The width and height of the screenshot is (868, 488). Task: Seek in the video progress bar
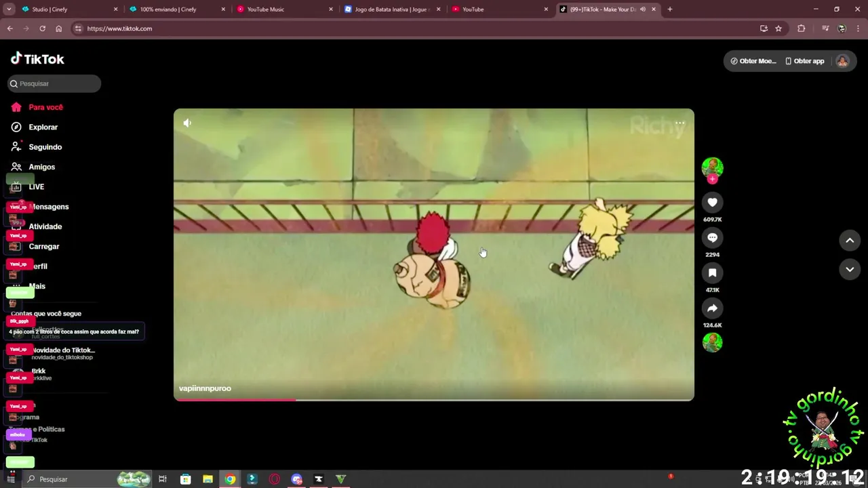click(x=434, y=399)
